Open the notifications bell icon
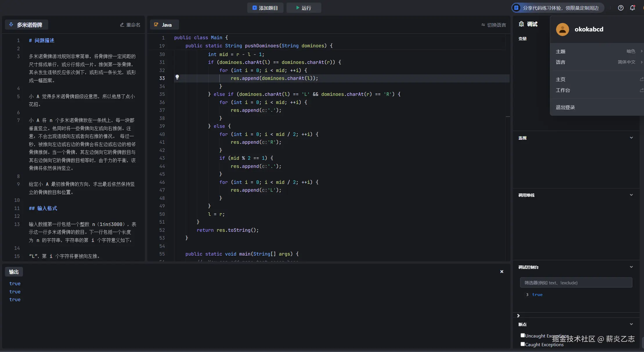 pyautogui.click(x=632, y=8)
